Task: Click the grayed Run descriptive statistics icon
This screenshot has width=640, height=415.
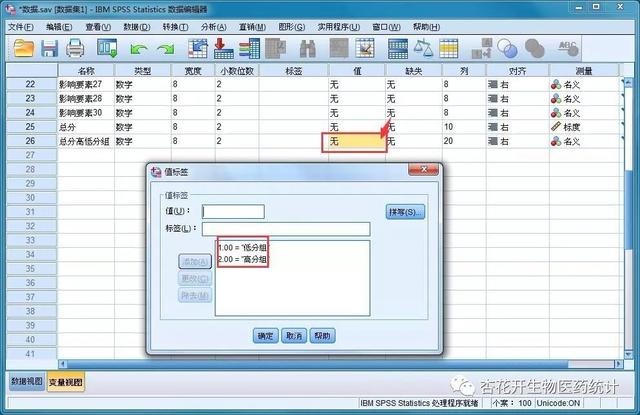Action: 276,49
